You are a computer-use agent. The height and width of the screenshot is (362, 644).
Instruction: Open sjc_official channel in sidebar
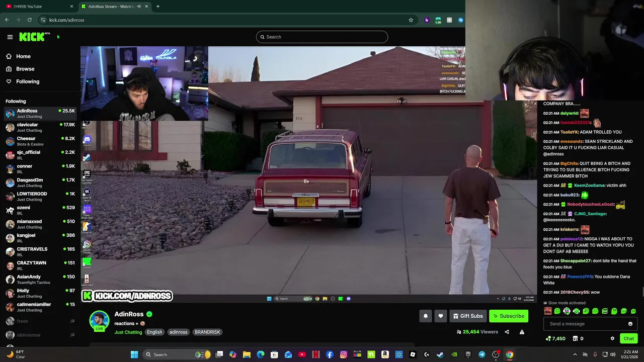[40, 155]
